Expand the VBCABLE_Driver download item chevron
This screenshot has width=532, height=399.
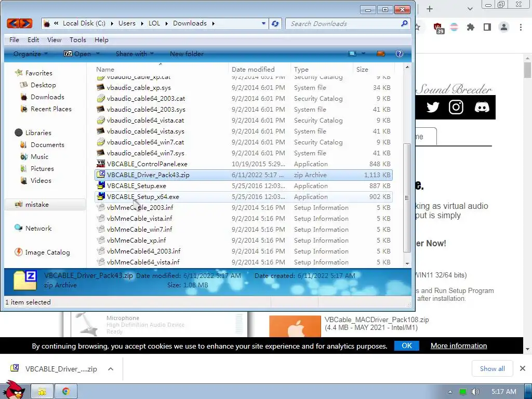(x=111, y=369)
